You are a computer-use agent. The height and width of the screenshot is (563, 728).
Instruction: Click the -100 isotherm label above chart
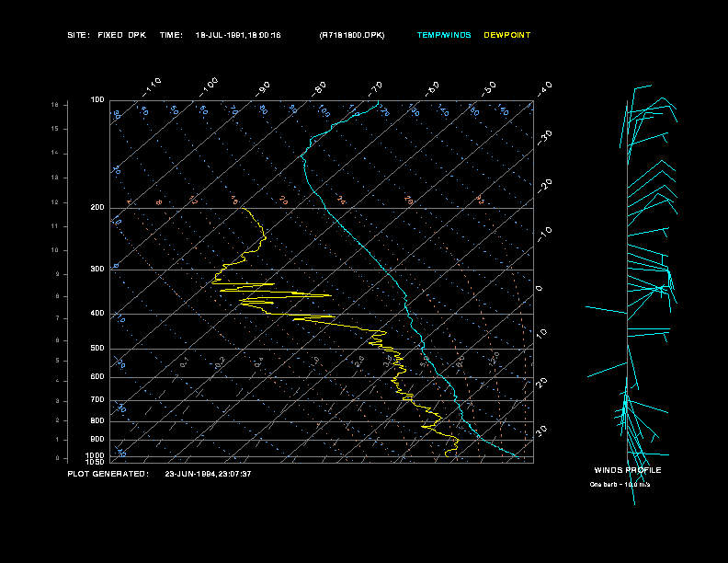[x=209, y=87]
